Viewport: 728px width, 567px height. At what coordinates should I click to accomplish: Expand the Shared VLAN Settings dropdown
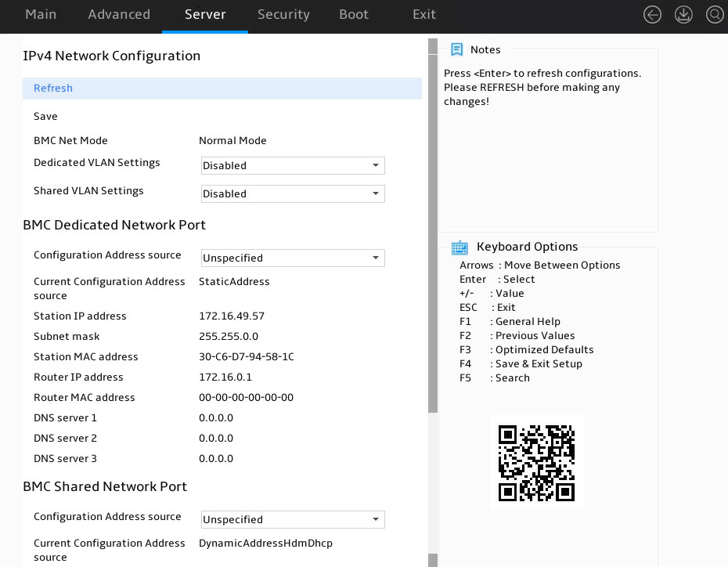[293, 193]
